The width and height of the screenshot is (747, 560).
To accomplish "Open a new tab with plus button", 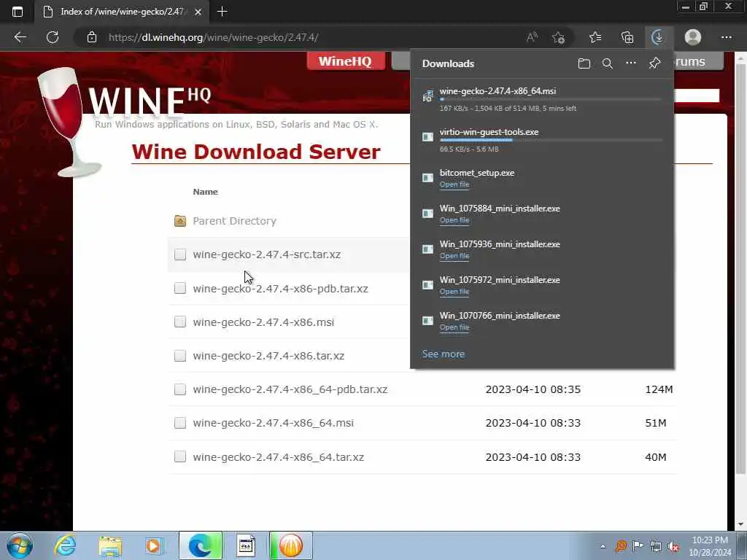I will click(222, 12).
